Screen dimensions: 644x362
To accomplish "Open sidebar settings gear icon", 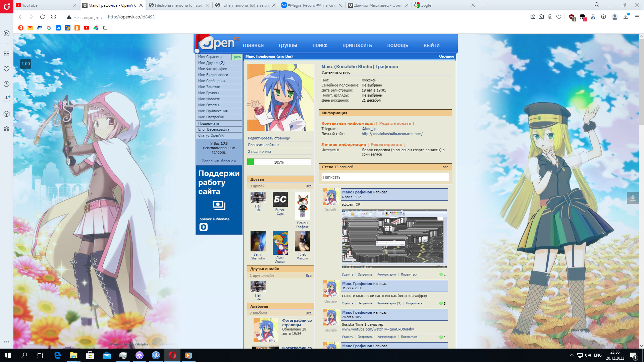I will click(6, 129).
